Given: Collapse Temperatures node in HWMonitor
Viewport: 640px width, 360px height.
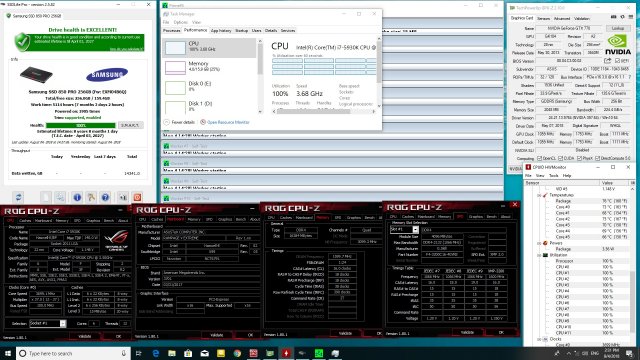Looking at the screenshot, I should (539, 195).
